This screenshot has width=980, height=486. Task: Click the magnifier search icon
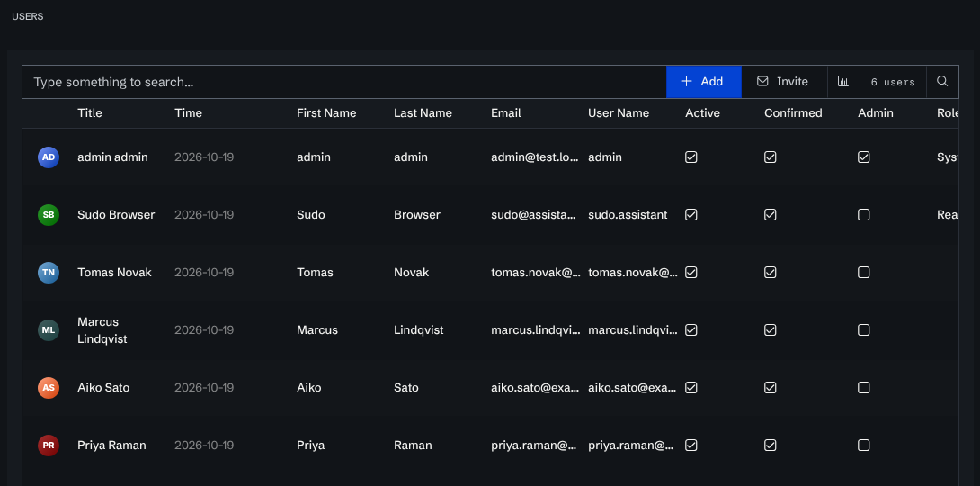click(x=942, y=81)
